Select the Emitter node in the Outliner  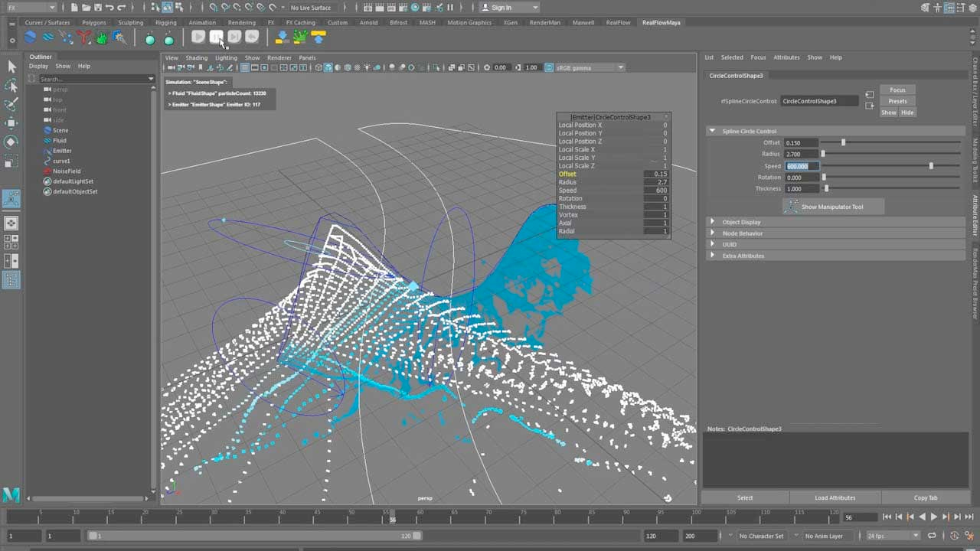pos(62,151)
